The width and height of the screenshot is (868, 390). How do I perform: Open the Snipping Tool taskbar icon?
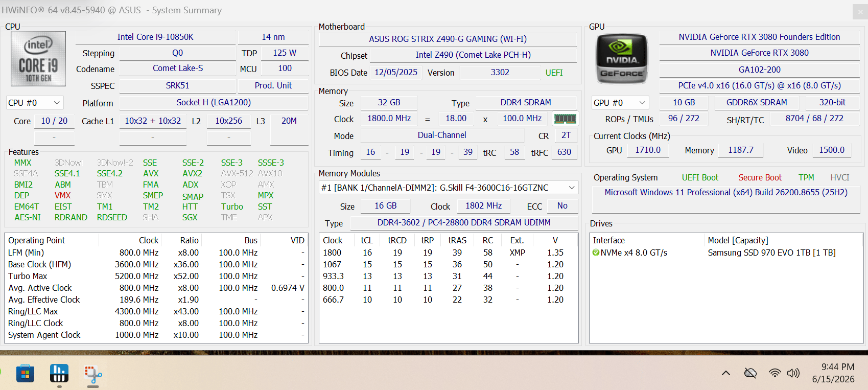(x=93, y=374)
